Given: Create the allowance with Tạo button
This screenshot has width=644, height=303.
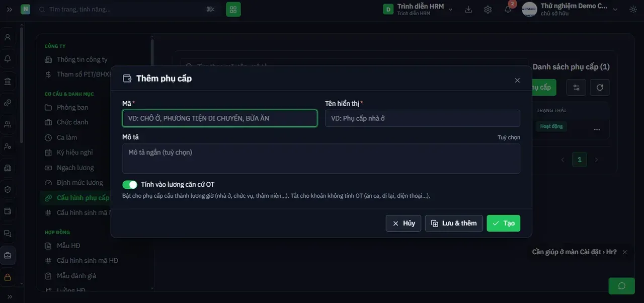Looking at the screenshot, I should [504, 223].
